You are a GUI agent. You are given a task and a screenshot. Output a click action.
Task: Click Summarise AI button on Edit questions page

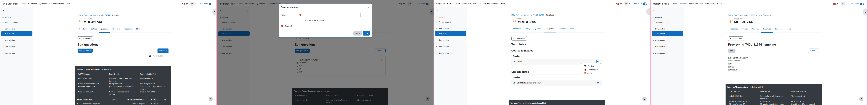[85, 38]
